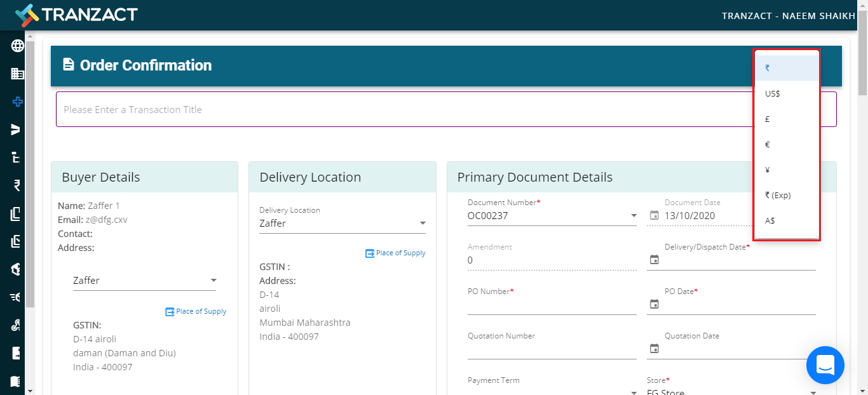This screenshot has height=395, width=868.
Task: Click the Document Date value 13/10/2020
Action: click(x=690, y=216)
